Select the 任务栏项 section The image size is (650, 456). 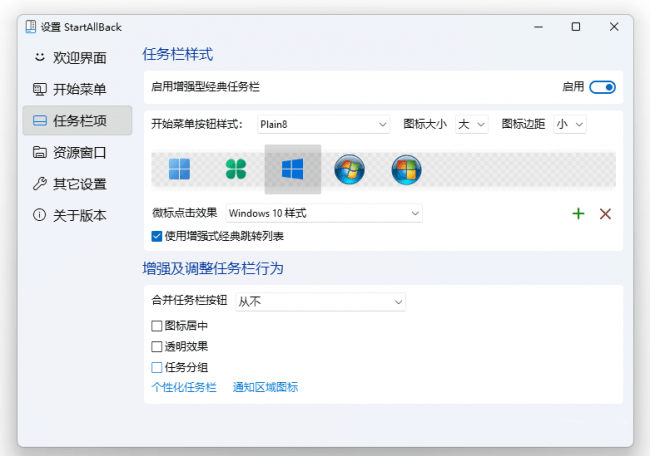pyautogui.click(x=77, y=121)
